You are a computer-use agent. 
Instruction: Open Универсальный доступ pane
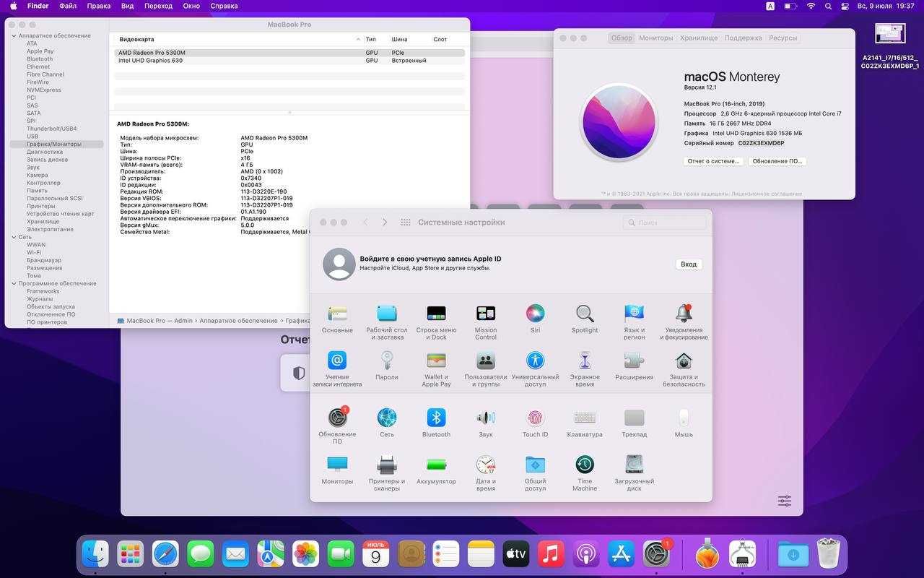(535, 361)
